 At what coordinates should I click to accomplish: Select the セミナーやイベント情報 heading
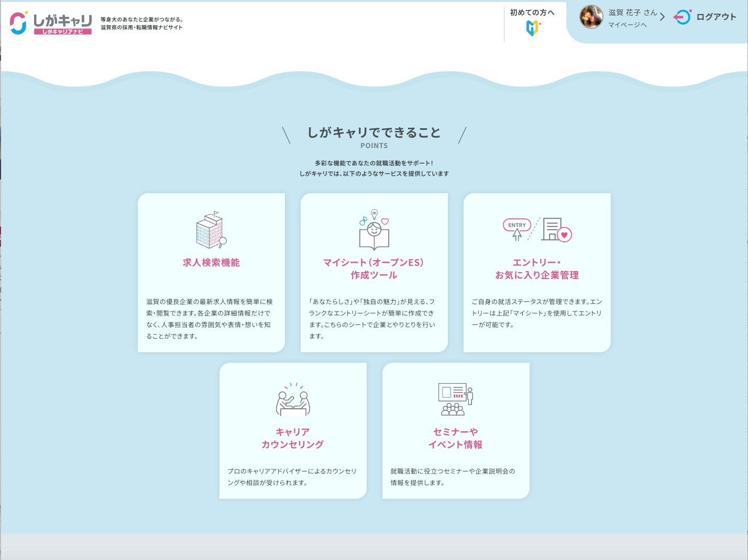[x=456, y=439]
